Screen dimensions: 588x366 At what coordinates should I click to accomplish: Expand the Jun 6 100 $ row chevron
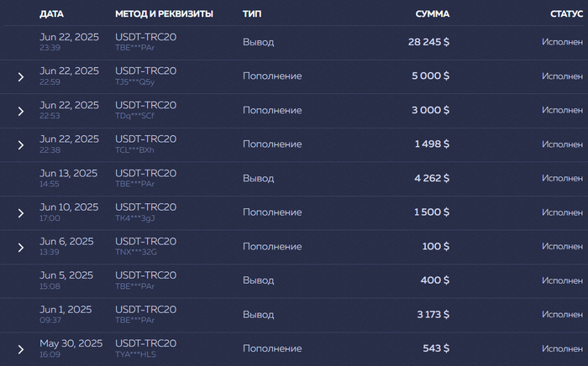pyautogui.click(x=21, y=248)
